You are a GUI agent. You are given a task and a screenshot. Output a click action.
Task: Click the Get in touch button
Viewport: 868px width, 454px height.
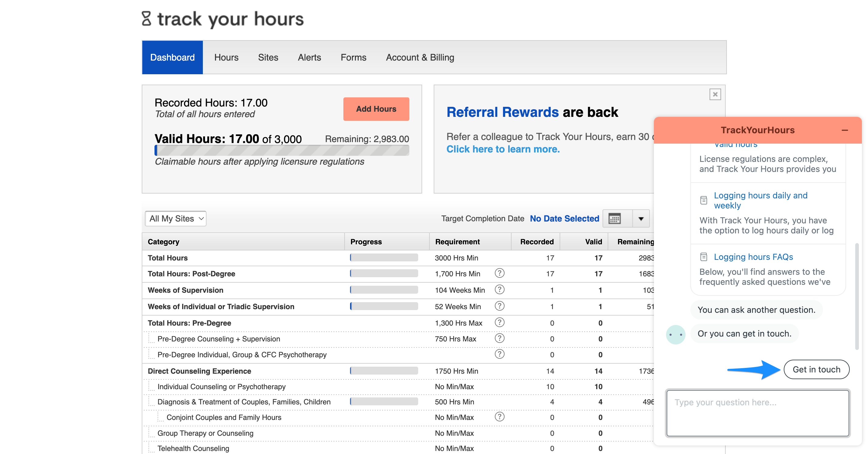pos(816,369)
